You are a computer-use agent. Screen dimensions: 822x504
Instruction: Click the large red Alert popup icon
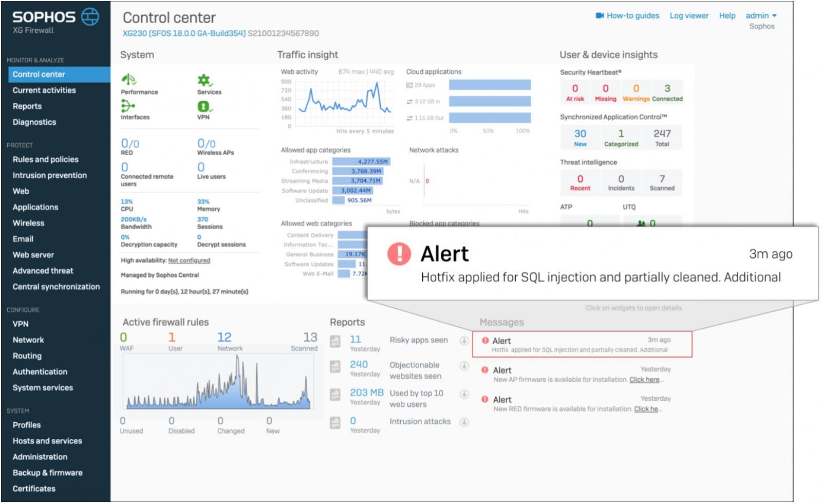(x=399, y=253)
